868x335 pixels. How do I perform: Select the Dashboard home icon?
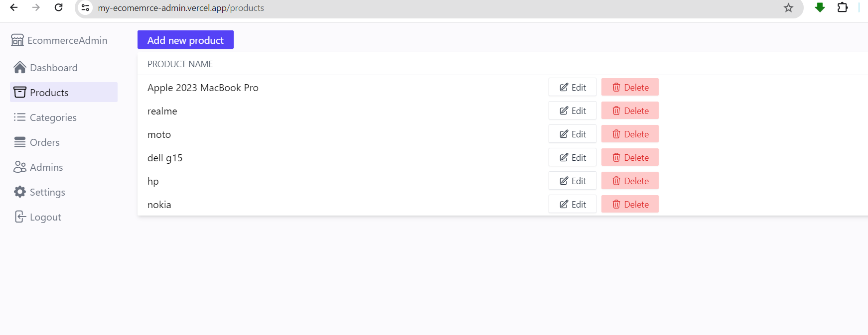click(19, 67)
